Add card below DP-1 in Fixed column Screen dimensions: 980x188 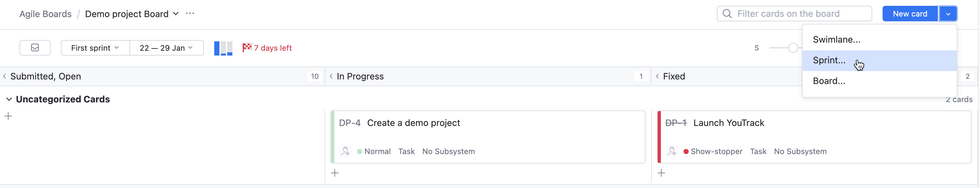tap(662, 173)
